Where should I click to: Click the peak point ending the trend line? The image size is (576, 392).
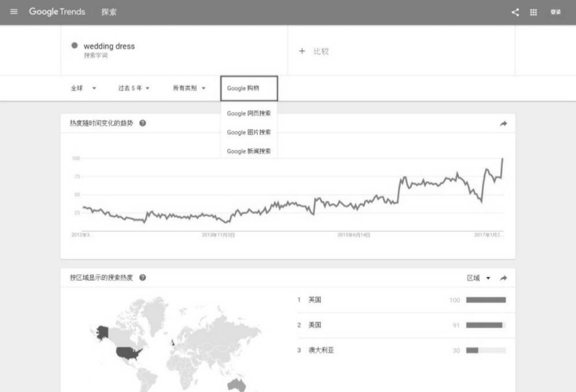[502, 159]
